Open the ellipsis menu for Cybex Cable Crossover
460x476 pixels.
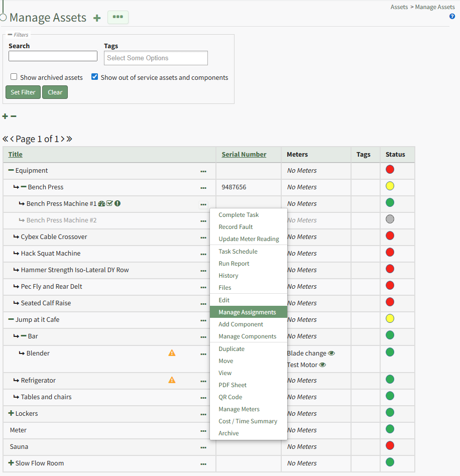coord(203,237)
